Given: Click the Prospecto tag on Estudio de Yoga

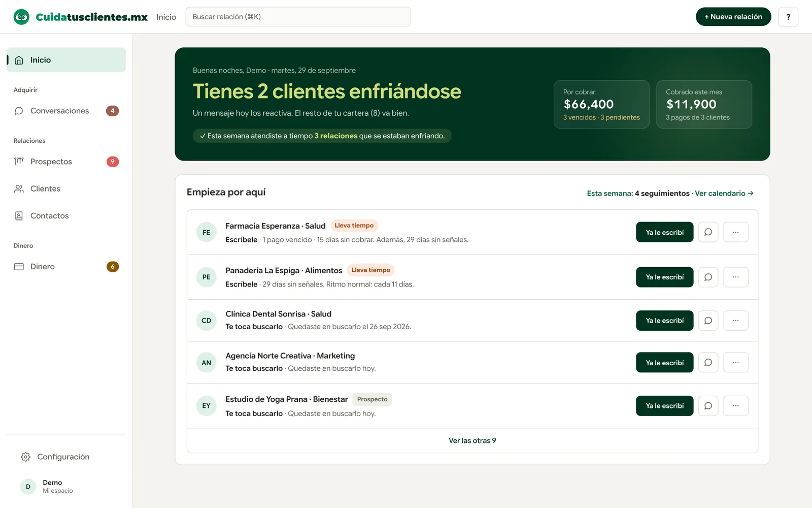Looking at the screenshot, I should point(372,399).
